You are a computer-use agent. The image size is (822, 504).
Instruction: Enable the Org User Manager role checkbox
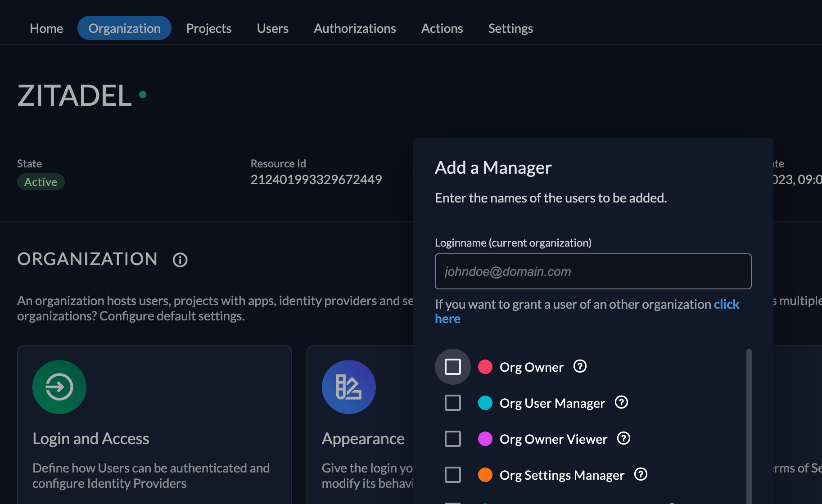pos(453,403)
